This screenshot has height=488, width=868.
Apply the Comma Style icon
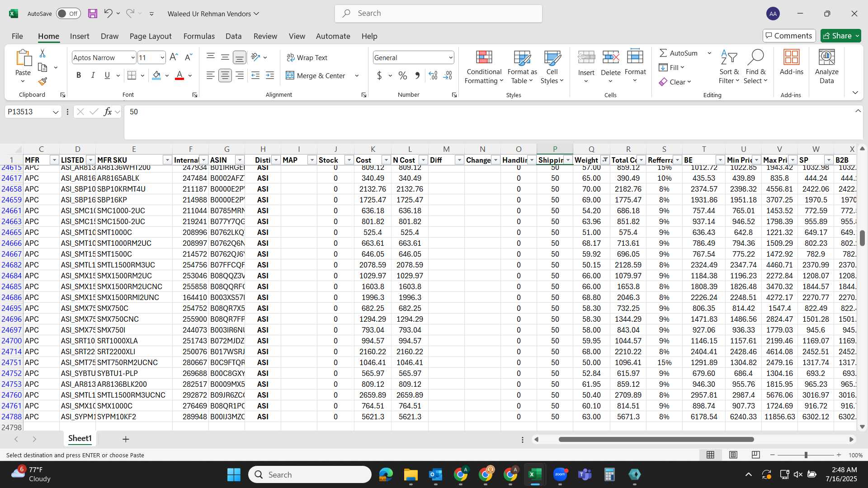click(417, 75)
